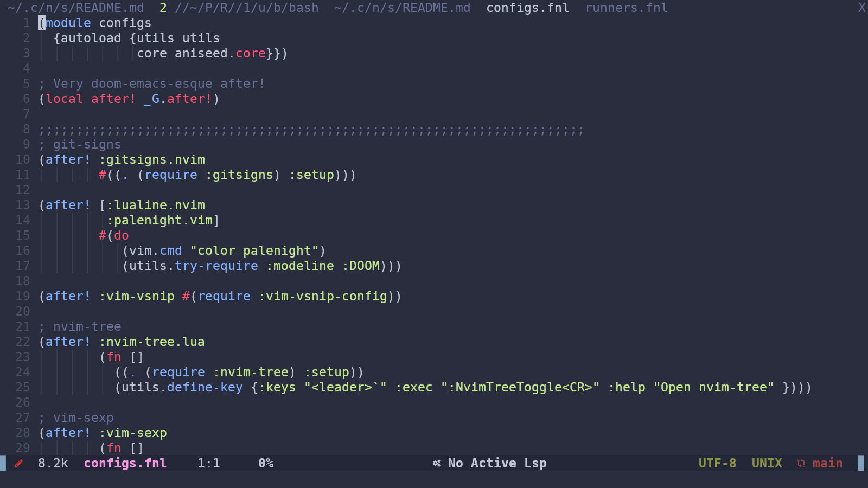Click line number 12 in the gutter
The image size is (868, 488).
23,190
